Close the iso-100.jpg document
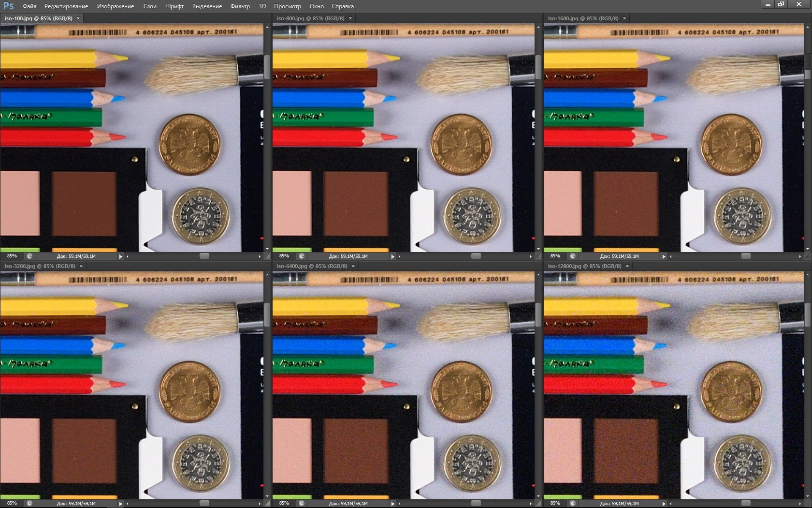The height and width of the screenshot is (508, 812). coord(78,18)
